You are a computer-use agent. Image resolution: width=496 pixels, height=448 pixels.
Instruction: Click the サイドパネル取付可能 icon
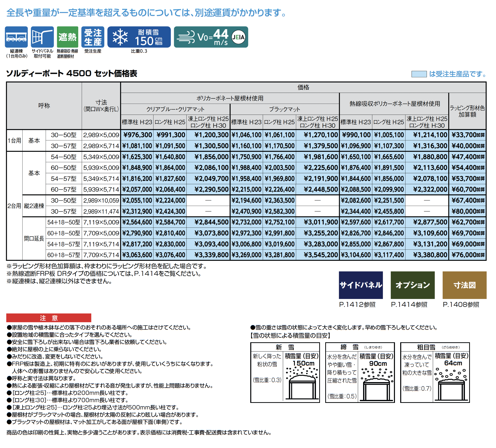(42, 37)
